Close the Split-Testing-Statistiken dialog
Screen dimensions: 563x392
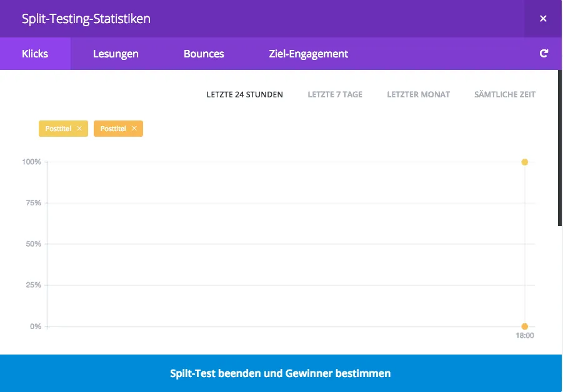pyautogui.click(x=543, y=19)
